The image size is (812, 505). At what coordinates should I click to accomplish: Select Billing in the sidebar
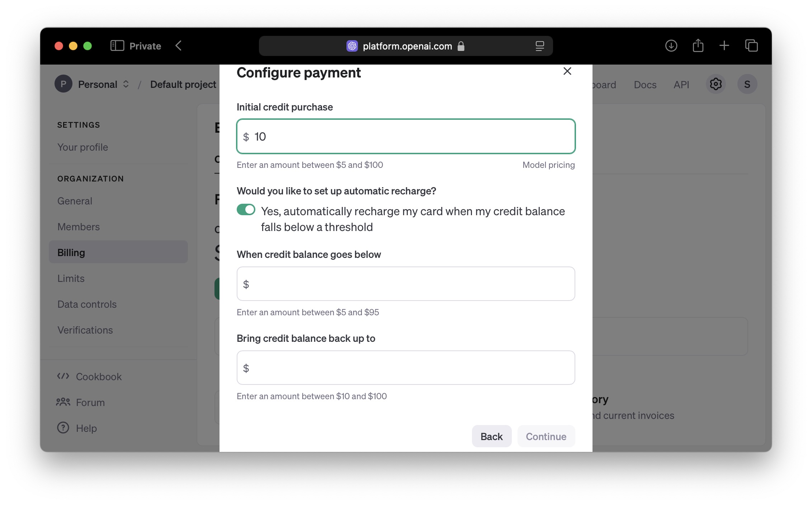[118, 252]
